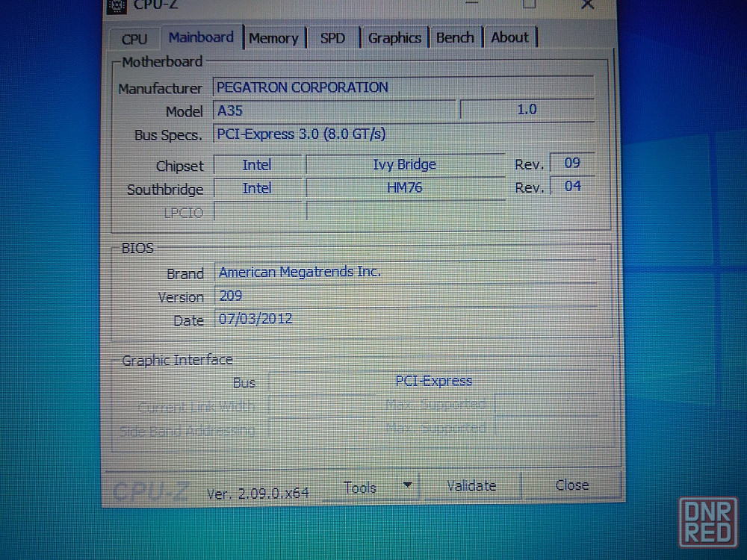This screenshot has width=747, height=560.
Task: Click the Tools button
Action: (360, 487)
